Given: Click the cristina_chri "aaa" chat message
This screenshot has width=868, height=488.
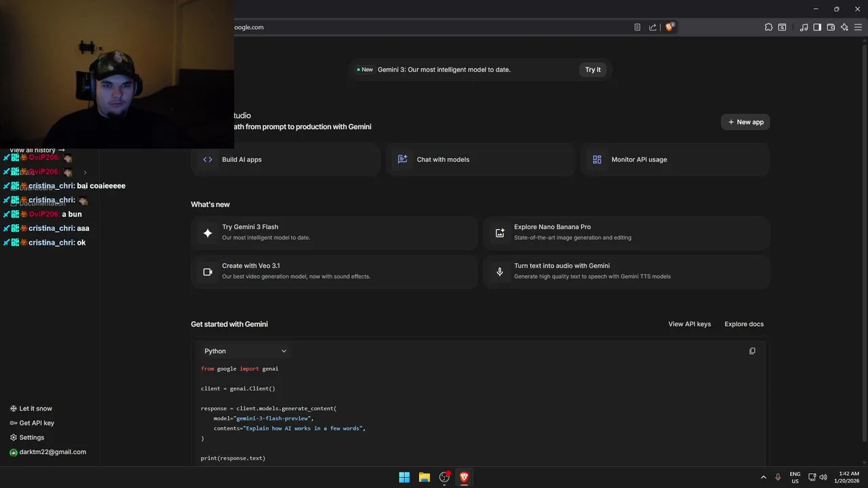Looking at the screenshot, I should click(46, 228).
